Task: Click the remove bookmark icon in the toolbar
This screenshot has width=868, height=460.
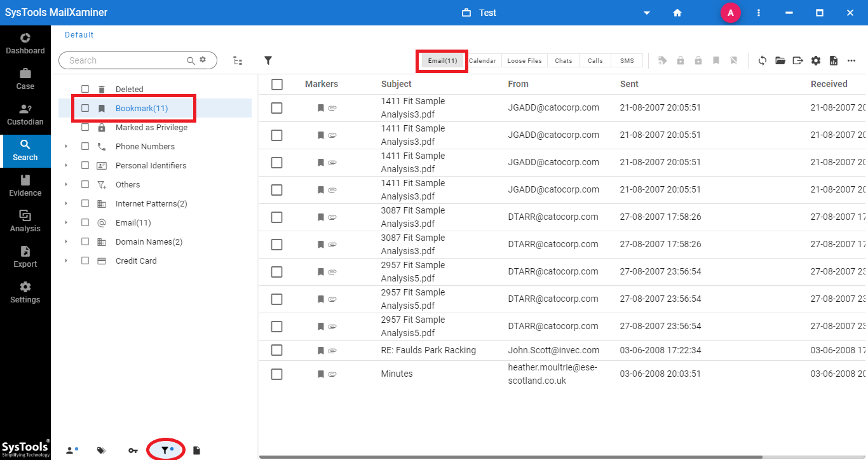Action: [x=734, y=60]
